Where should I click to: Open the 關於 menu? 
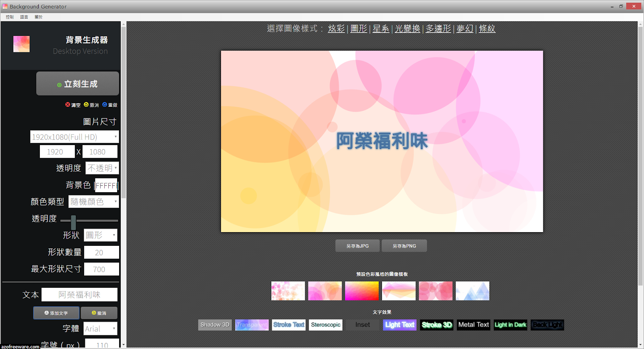[39, 17]
